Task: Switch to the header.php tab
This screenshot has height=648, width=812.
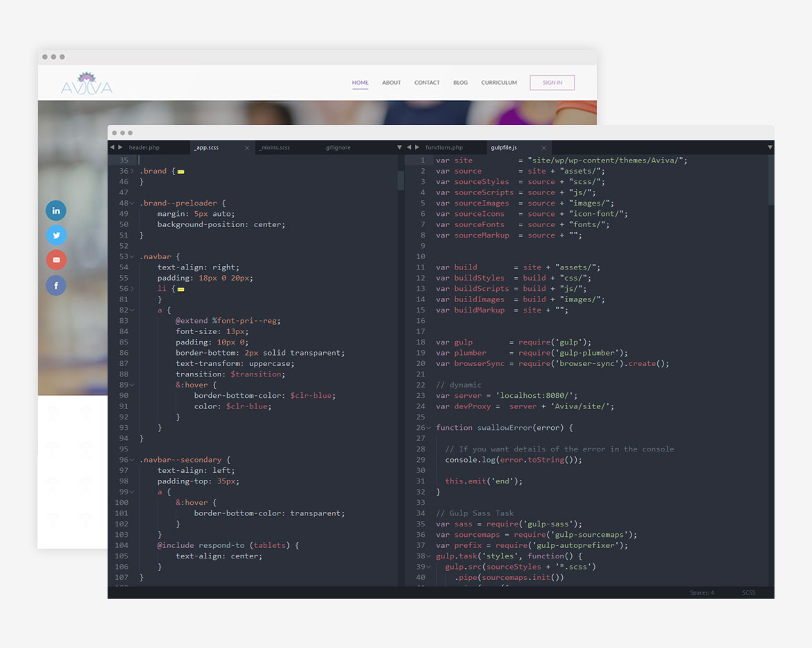Action: [144, 148]
